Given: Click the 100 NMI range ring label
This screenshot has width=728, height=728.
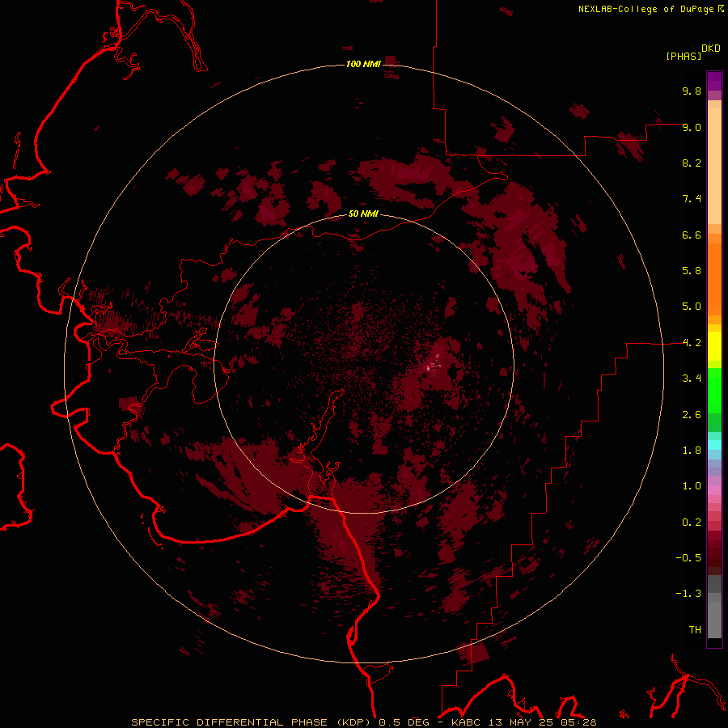Looking at the screenshot, I should 363,64.
